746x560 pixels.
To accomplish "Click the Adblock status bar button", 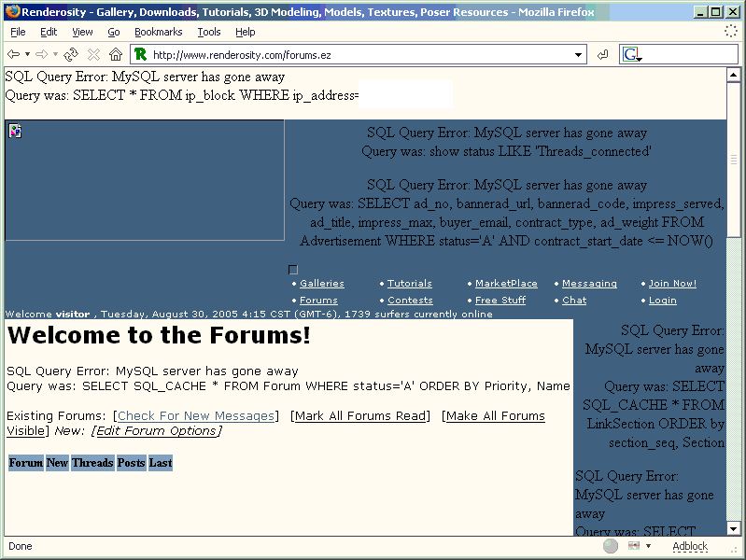I will [690, 546].
